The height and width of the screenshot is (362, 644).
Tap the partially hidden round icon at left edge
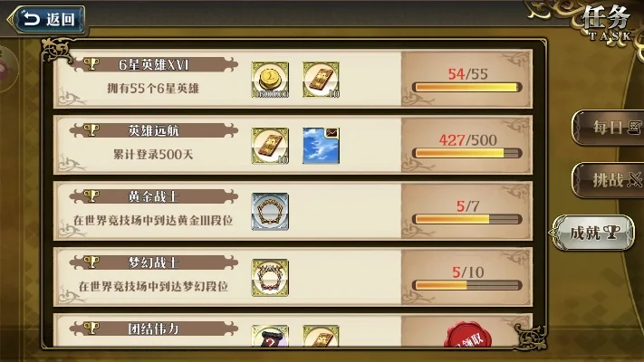8,68
